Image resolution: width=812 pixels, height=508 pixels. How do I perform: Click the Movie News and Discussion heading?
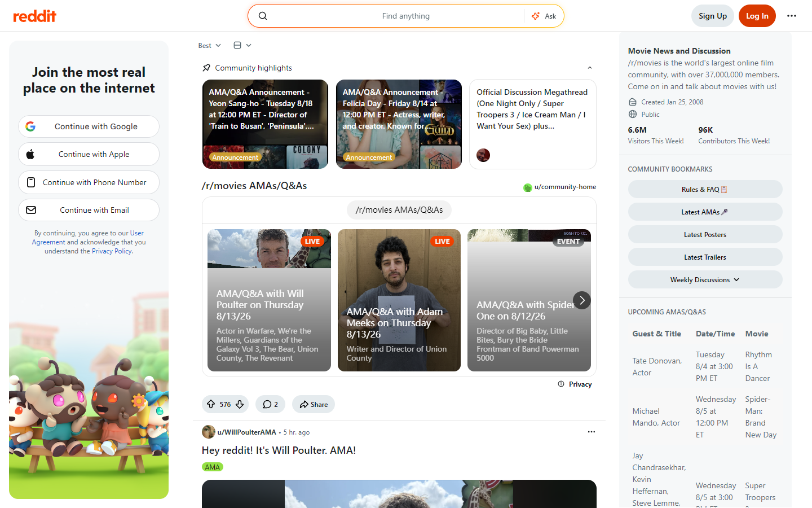point(679,51)
